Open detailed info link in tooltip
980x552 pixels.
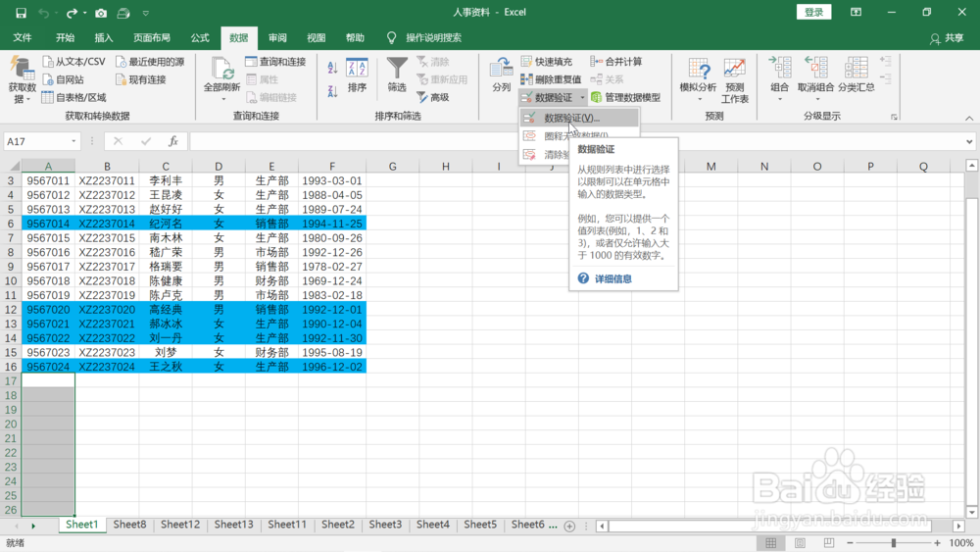[612, 278]
